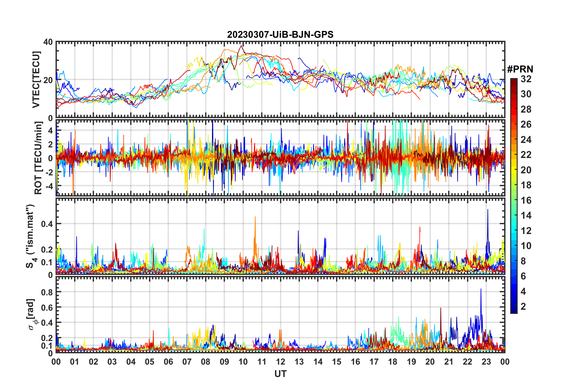Click x-axis UT tick label "13"
Image resolution: width=561 pixels, height=392 pixels.
point(299,362)
